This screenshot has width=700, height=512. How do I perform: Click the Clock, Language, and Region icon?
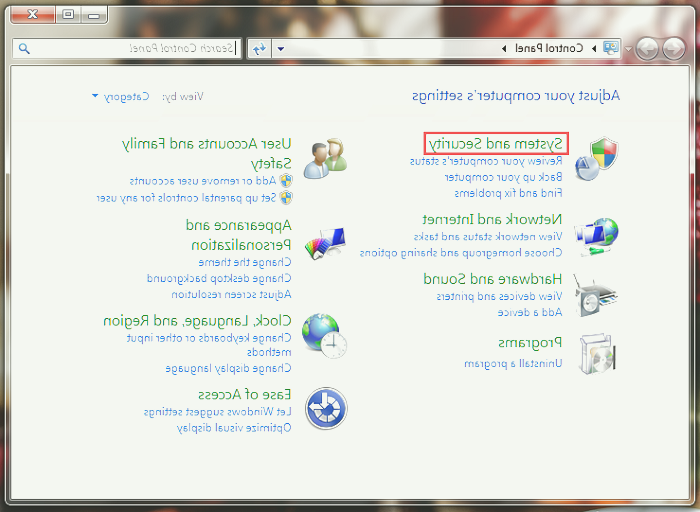325,334
